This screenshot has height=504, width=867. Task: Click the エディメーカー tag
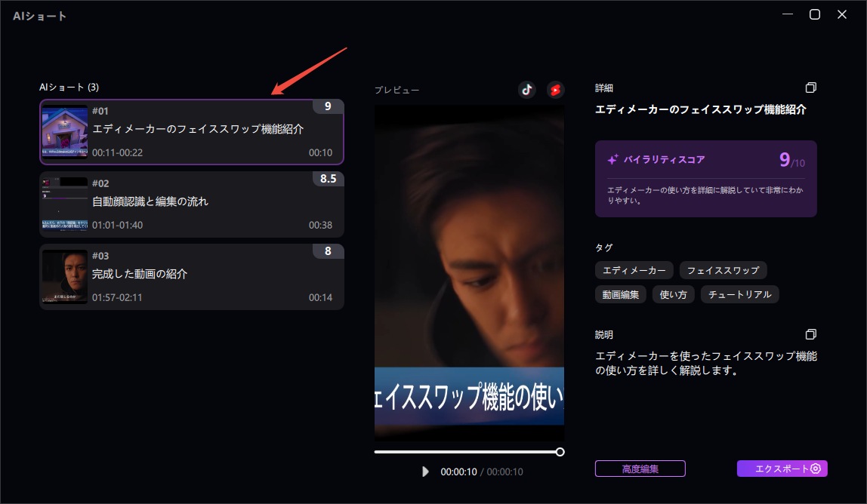[x=634, y=270]
